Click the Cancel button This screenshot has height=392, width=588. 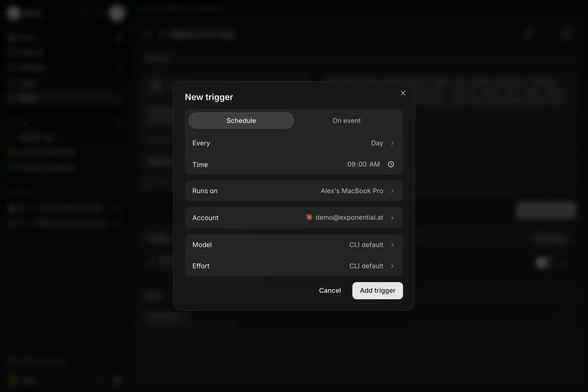[330, 290]
